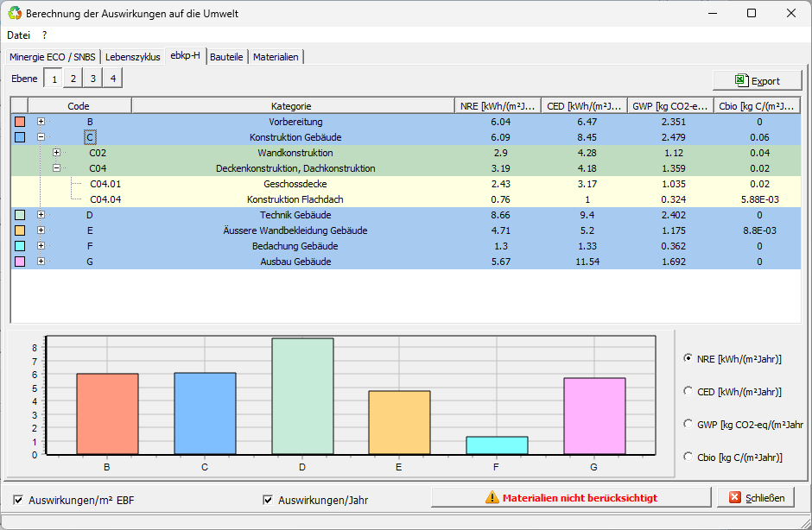Select the GWP radio button for chart
The width and height of the screenshot is (812, 530).
[x=688, y=424]
